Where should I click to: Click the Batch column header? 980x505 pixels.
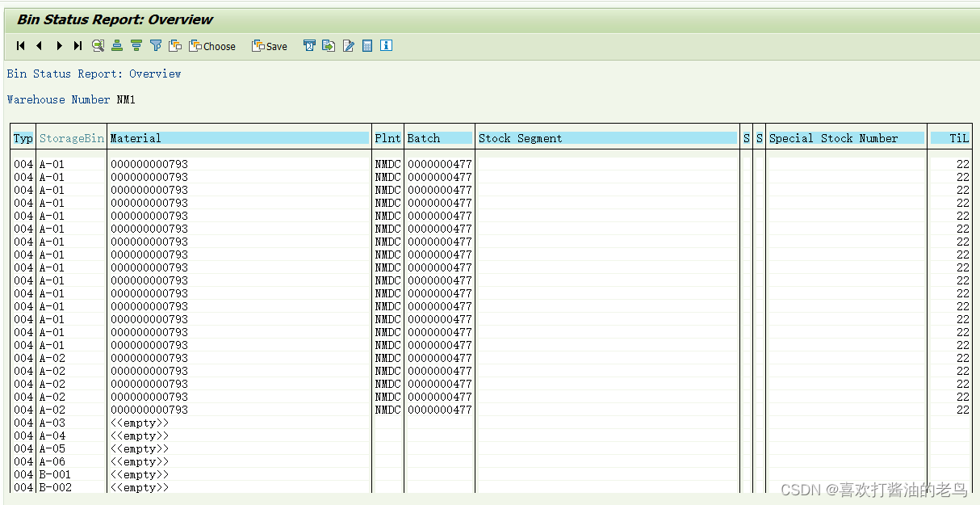tap(438, 137)
